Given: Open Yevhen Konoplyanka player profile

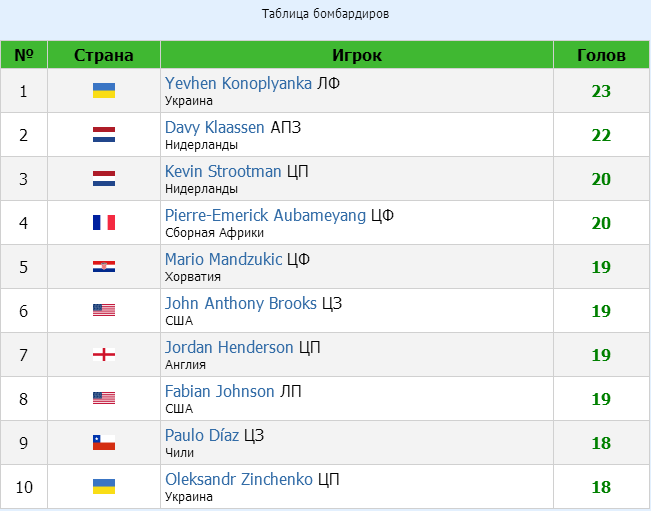Looking at the screenshot, I should click(238, 83).
